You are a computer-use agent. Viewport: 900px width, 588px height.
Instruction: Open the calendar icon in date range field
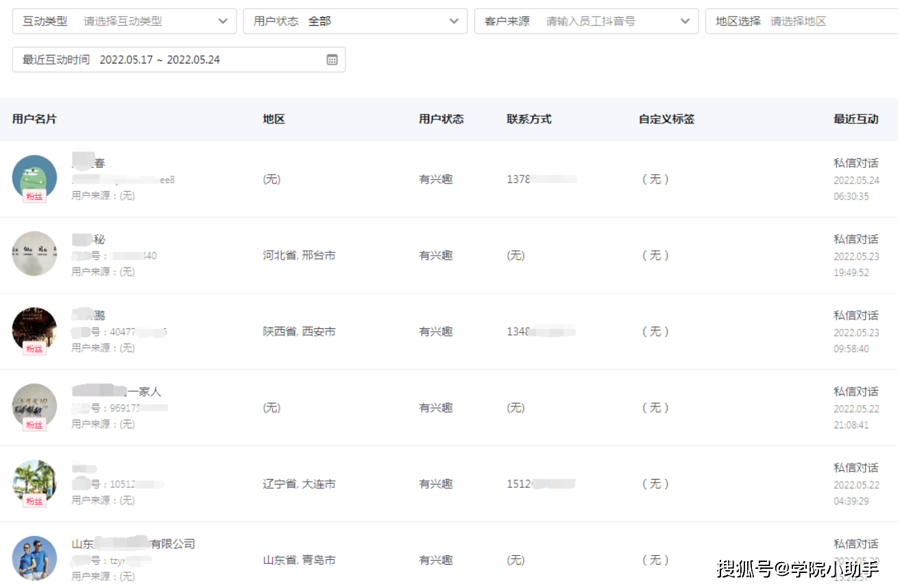(332, 60)
